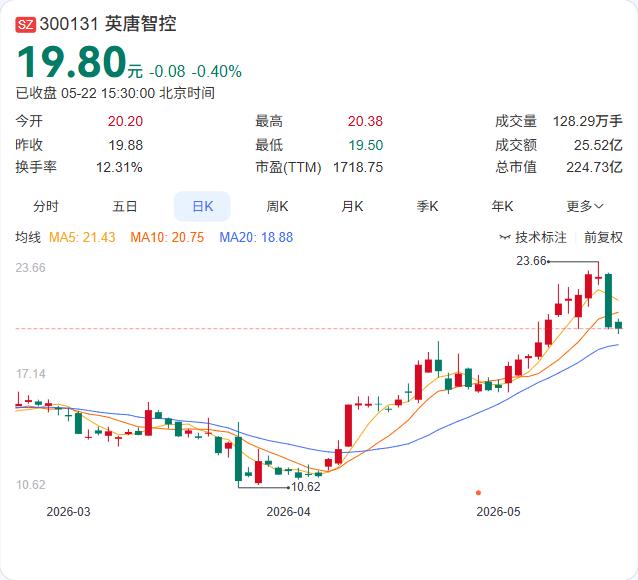Image resolution: width=638 pixels, height=580 pixels.
Task: Click the -0.40% change percentage
Action: (216, 72)
